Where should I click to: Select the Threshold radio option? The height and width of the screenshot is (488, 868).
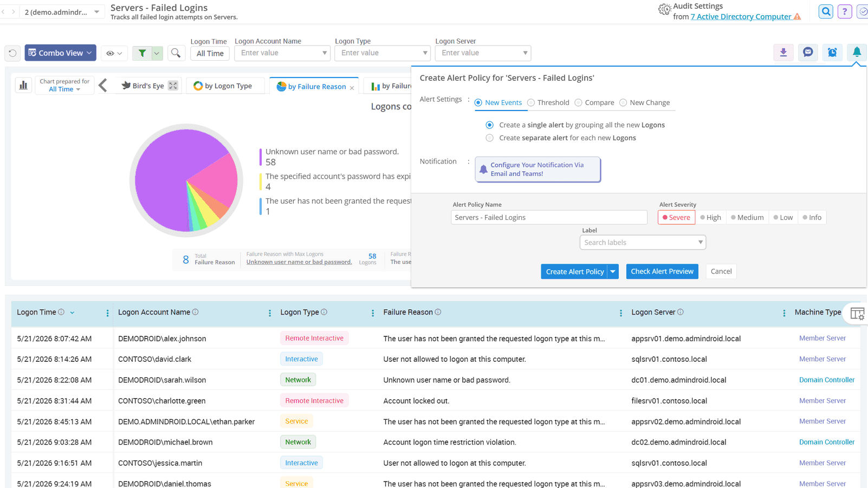(x=531, y=102)
